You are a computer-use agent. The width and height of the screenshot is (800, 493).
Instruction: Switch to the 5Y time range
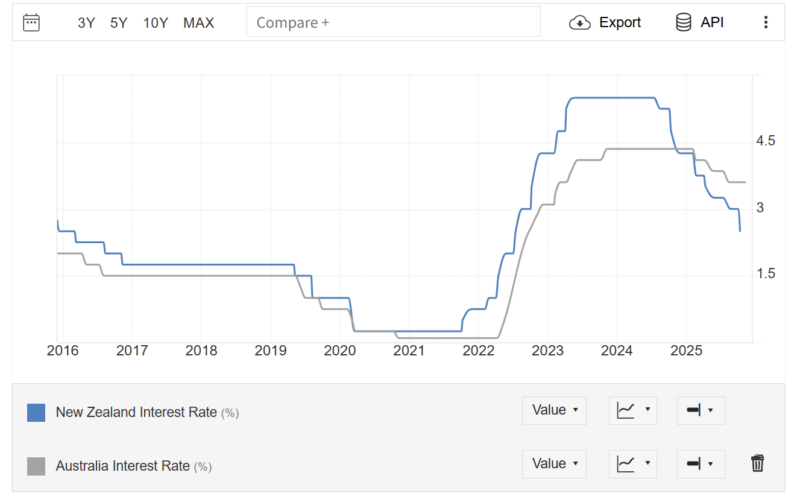[119, 22]
